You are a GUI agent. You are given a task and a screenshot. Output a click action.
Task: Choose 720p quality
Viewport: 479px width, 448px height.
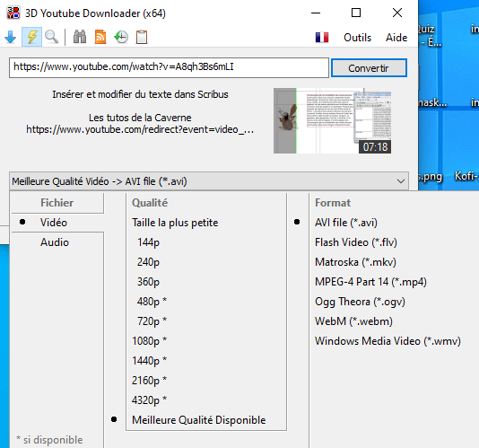[152, 321]
